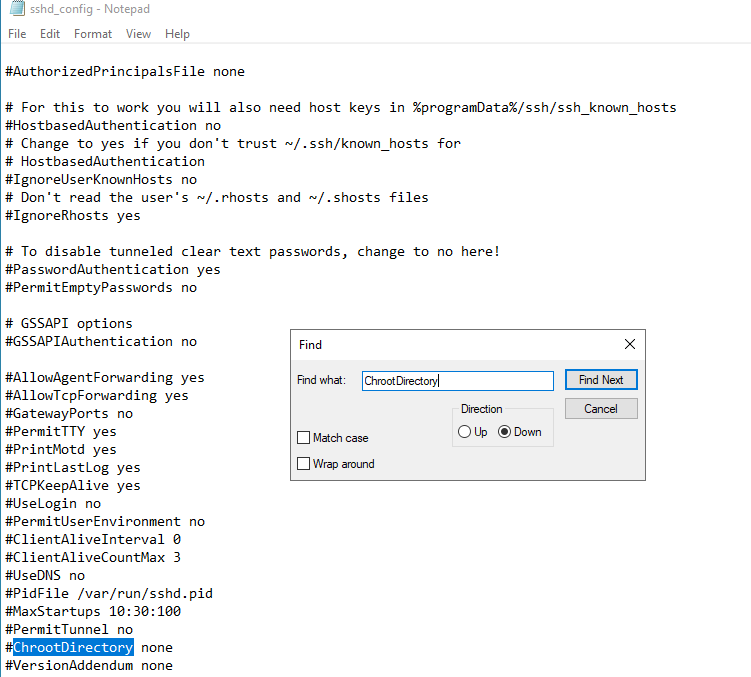Click the #ClientAliveCountMax 3 line

coord(93,557)
